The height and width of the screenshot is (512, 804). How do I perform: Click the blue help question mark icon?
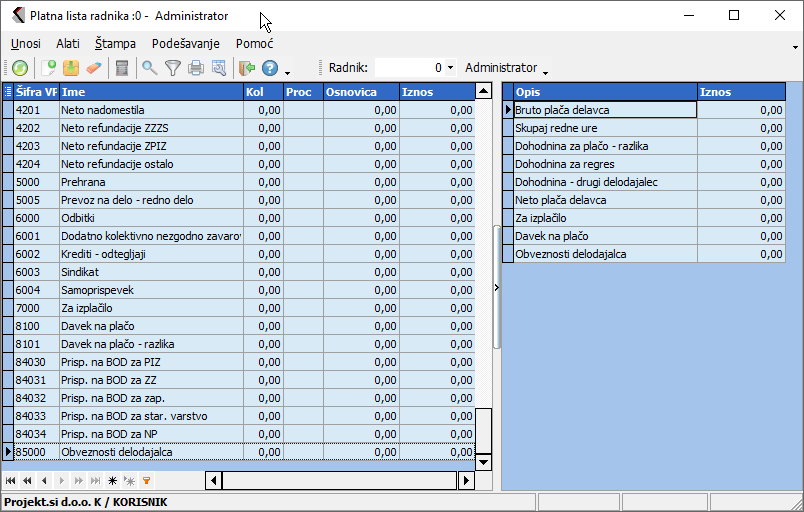coord(270,68)
